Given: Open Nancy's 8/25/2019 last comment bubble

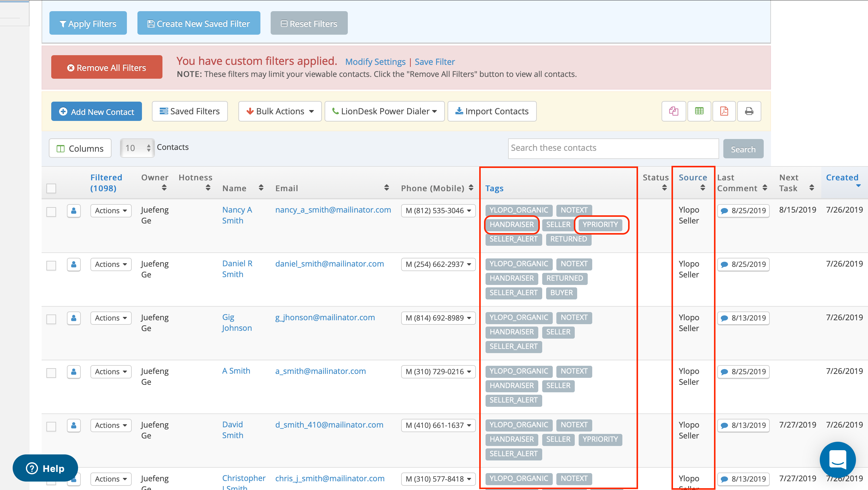Looking at the screenshot, I should point(743,211).
